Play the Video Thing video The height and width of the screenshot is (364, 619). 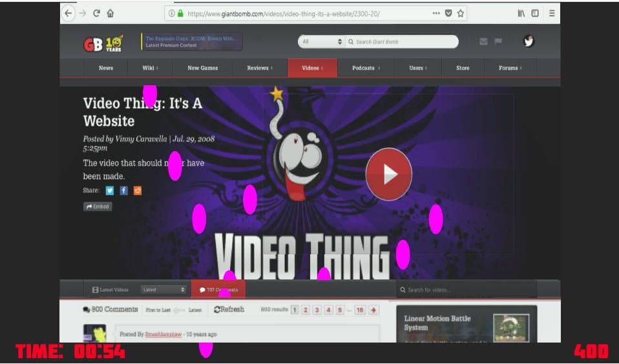[x=389, y=174]
